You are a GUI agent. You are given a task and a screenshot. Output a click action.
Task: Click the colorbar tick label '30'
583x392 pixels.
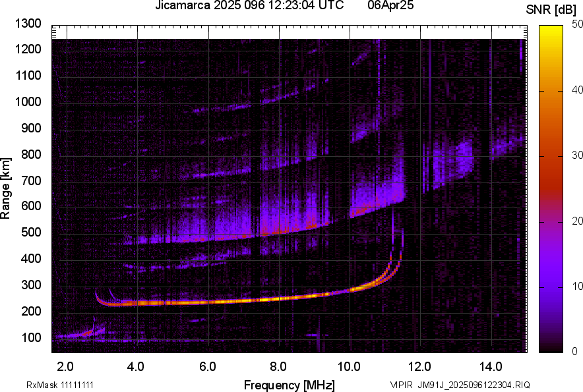click(577, 155)
